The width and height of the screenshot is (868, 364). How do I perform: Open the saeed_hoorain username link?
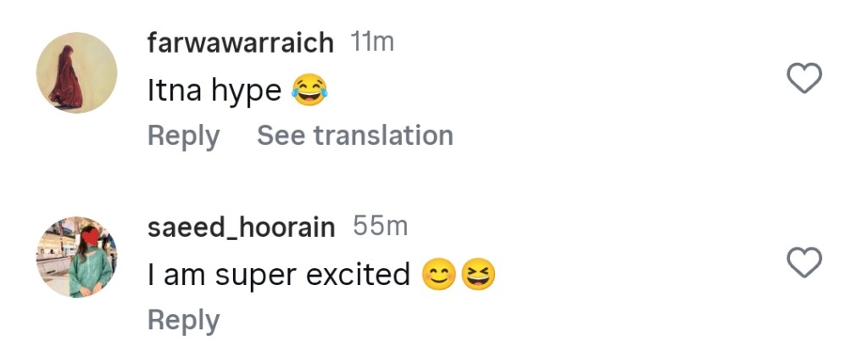coord(241,227)
